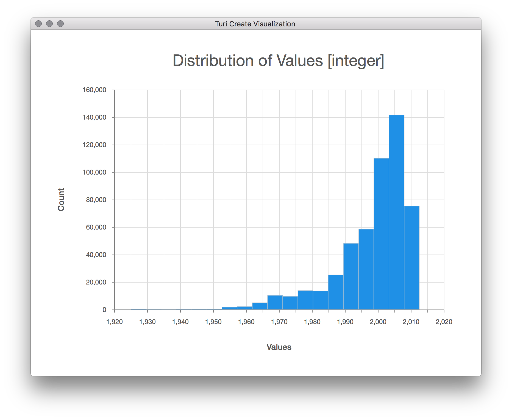The width and height of the screenshot is (512, 420).
Task: Click the 'Count' y-axis label
Action: click(61, 200)
